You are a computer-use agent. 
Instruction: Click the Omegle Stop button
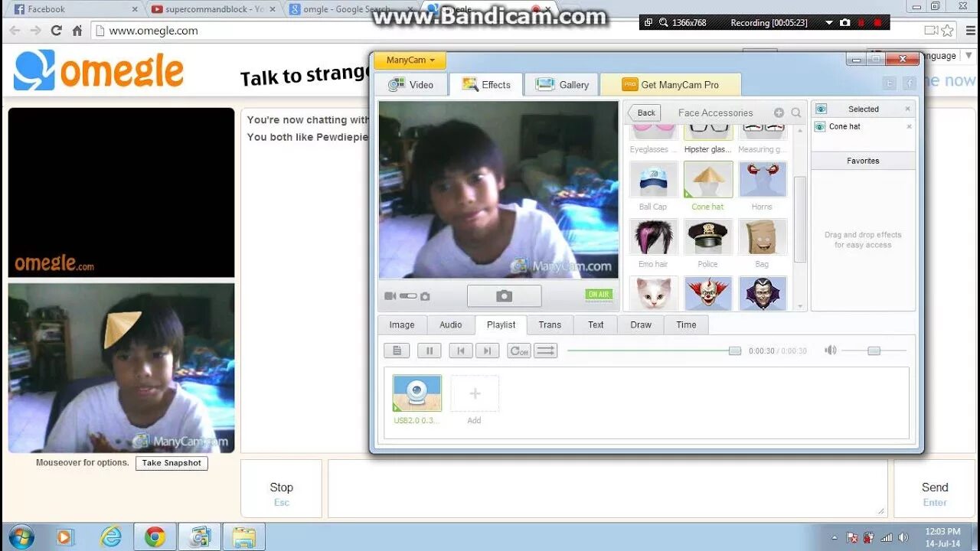click(281, 489)
